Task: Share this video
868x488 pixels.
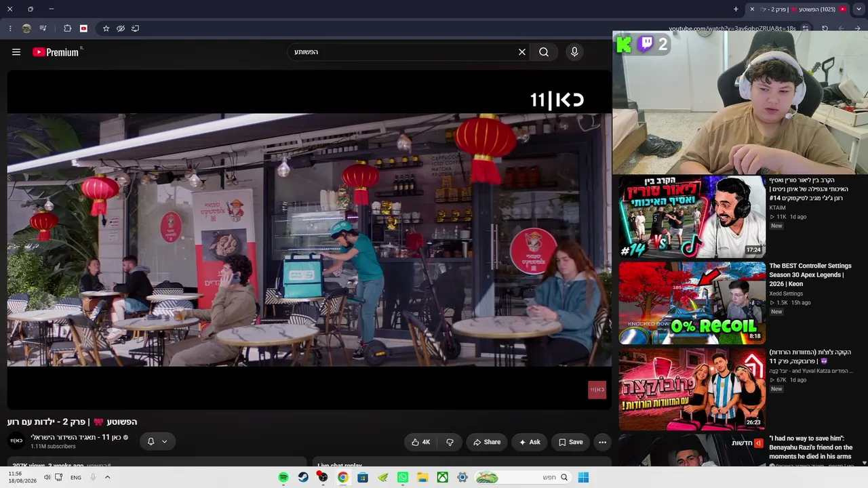Action: 487,442
